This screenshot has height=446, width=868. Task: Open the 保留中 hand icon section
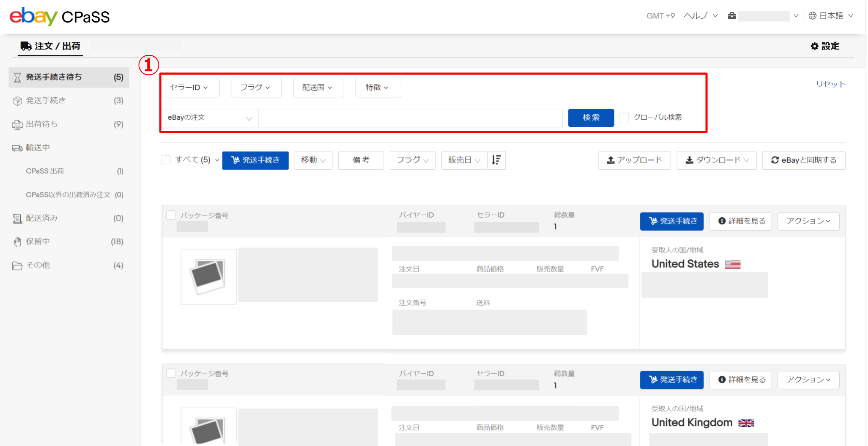coord(17,241)
